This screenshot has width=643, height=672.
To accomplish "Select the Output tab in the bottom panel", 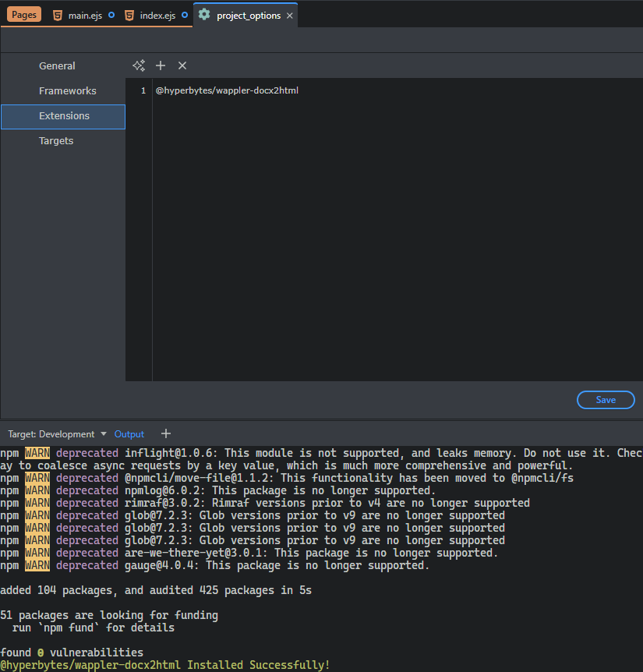I will 129,434.
